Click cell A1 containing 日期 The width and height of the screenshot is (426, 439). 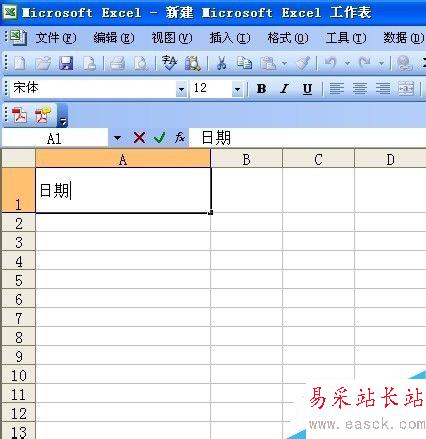coord(123,190)
